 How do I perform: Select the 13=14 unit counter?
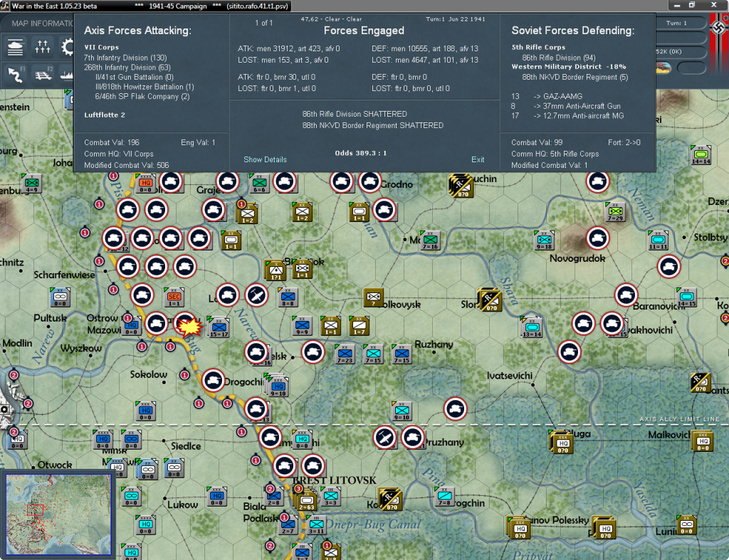532,327
